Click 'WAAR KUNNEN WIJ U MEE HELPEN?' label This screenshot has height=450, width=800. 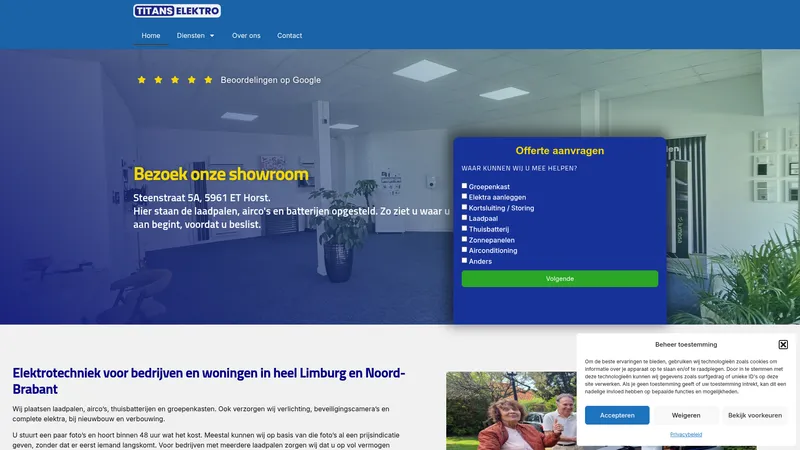(x=519, y=168)
